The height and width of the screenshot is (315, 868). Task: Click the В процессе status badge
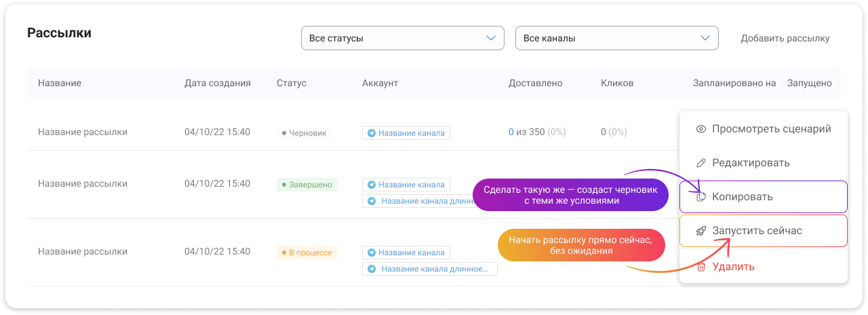[x=307, y=253]
